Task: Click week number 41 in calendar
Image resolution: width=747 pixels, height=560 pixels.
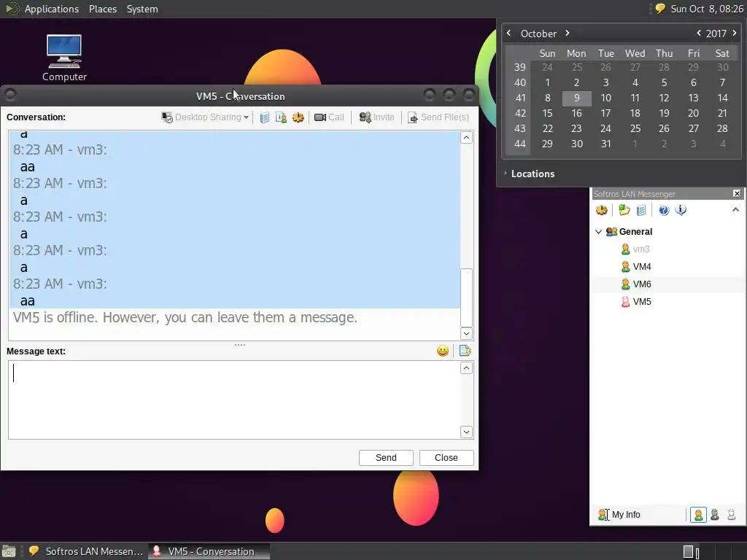Action: tap(520, 98)
